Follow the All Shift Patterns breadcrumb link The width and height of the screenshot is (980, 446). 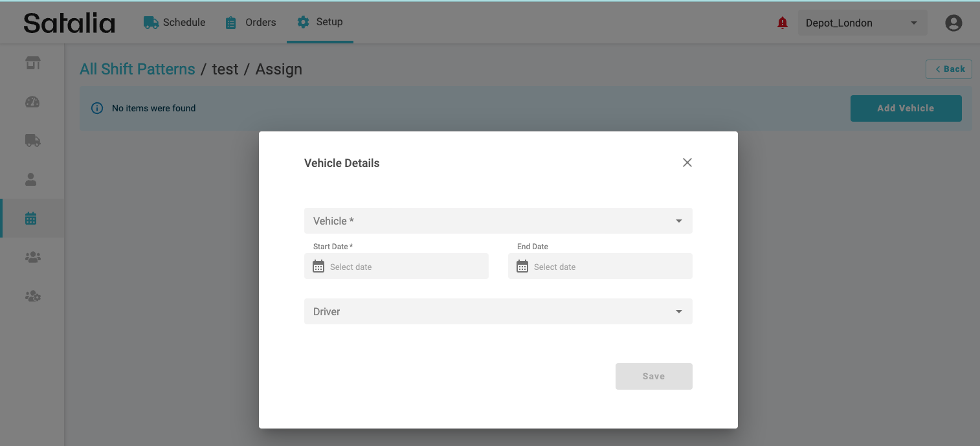pos(137,69)
